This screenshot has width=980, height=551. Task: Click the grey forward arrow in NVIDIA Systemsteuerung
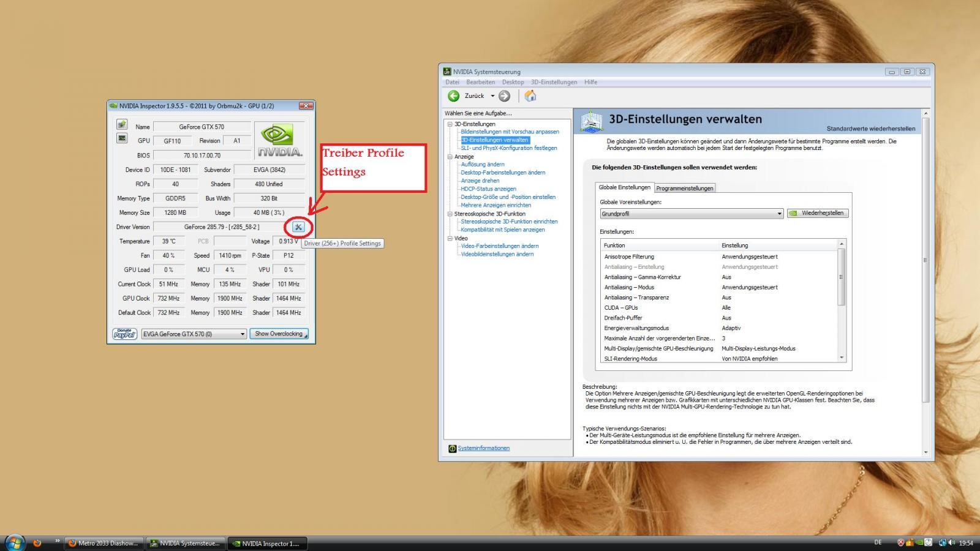tap(504, 96)
